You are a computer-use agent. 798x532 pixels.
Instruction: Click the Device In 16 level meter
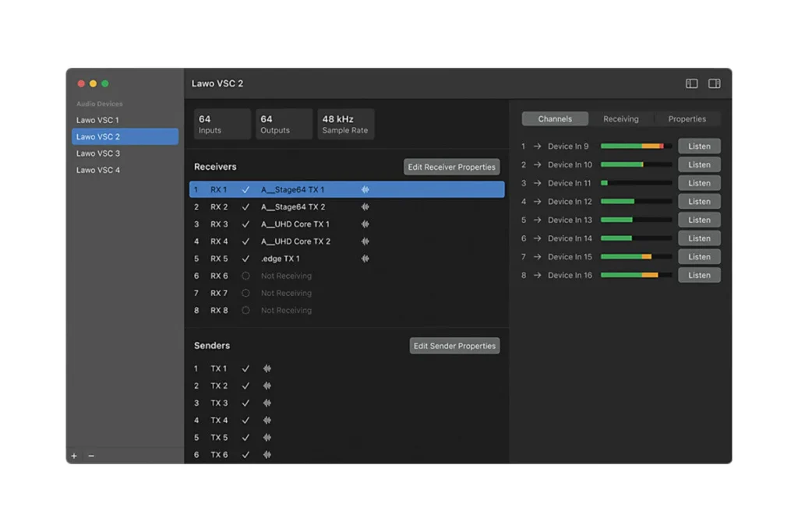tap(636, 275)
